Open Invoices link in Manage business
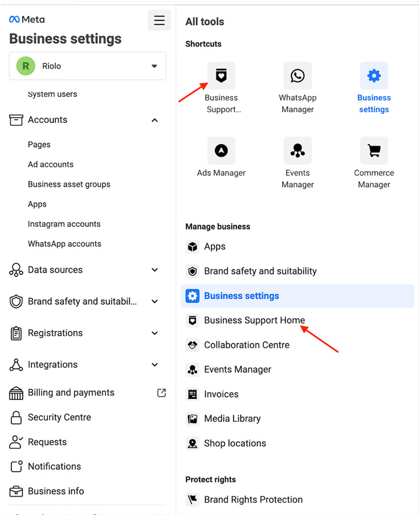The image size is (420, 516). point(221,394)
